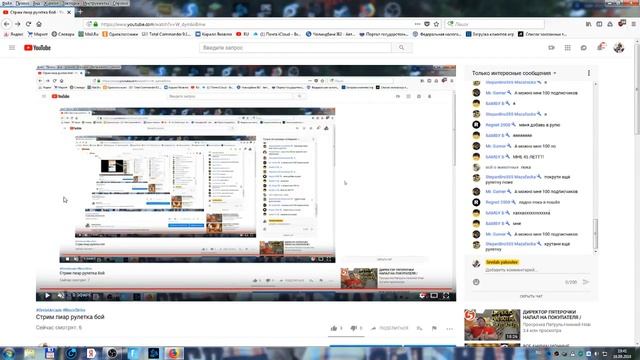Open the account avatar menu
Screen dimensions: 640x360
click(619, 48)
